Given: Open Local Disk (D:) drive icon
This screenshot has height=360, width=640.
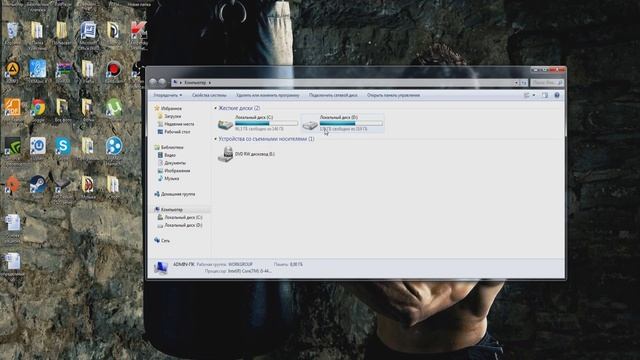Looking at the screenshot, I should [310, 124].
